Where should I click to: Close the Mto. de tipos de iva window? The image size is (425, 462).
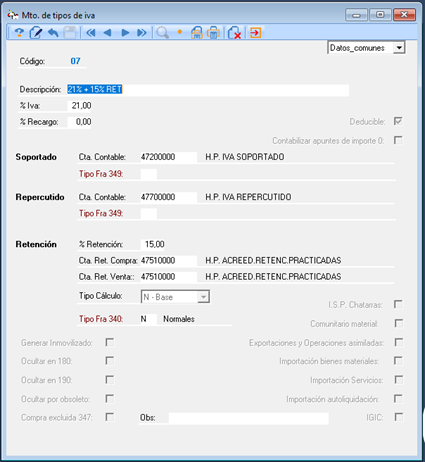tap(404, 15)
